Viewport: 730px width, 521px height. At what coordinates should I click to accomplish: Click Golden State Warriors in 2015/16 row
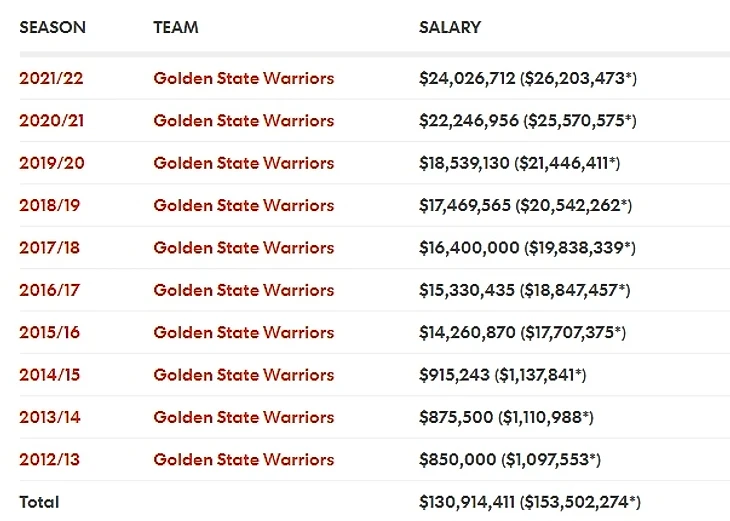click(x=243, y=332)
